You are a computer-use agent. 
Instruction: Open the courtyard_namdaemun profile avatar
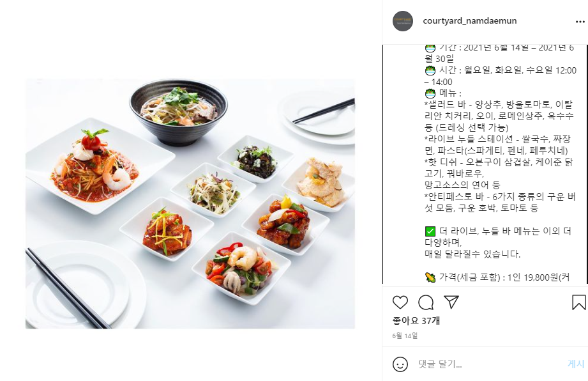pyautogui.click(x=403, y=21)
